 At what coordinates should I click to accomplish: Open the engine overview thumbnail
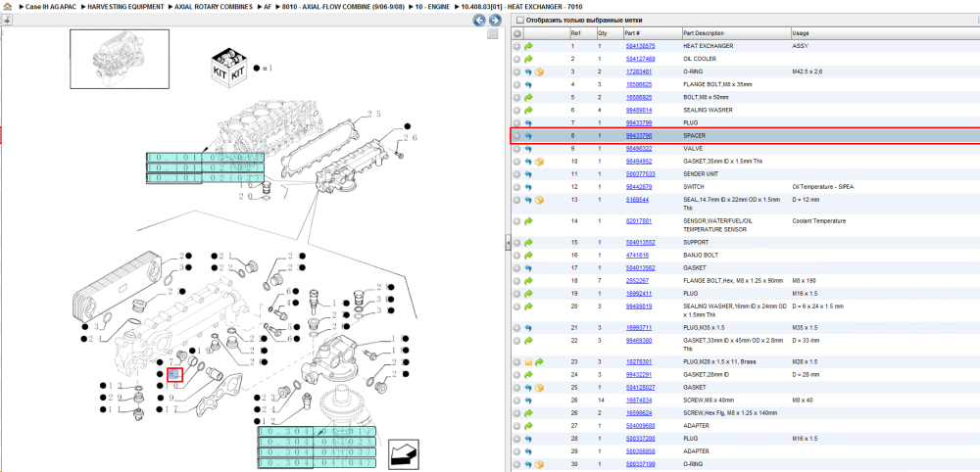(120, 58)
